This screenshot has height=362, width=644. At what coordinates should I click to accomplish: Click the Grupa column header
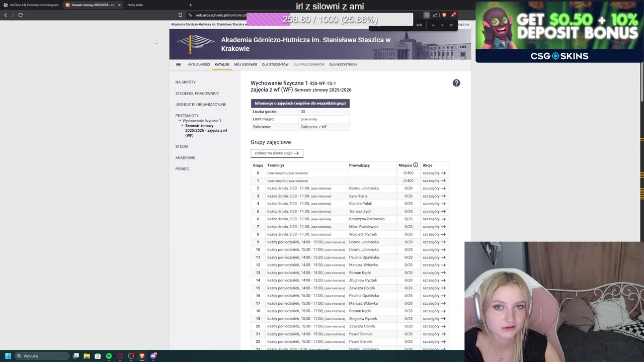tap(258, 165)
